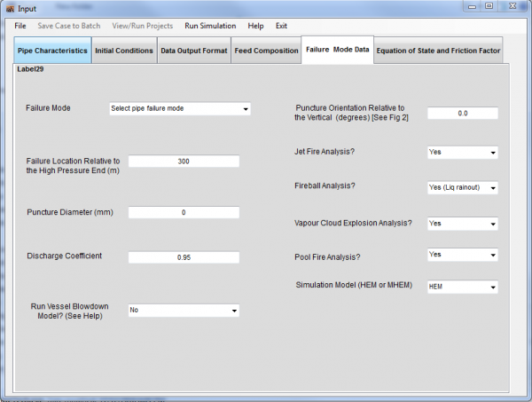Select the Feed Composition tab
The image size is (532, 402).
click(x=266, y=51)
